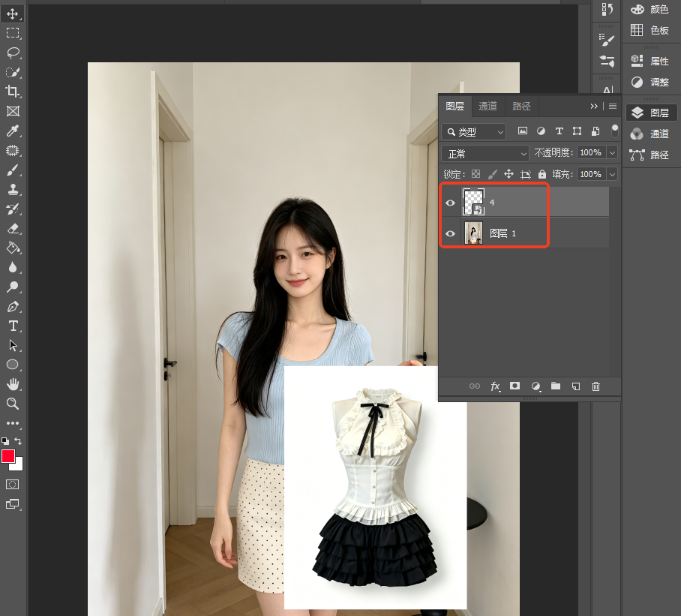Screen dimensions: 681x616
Task: Select the Pen tool
Action: click(13, 307)
